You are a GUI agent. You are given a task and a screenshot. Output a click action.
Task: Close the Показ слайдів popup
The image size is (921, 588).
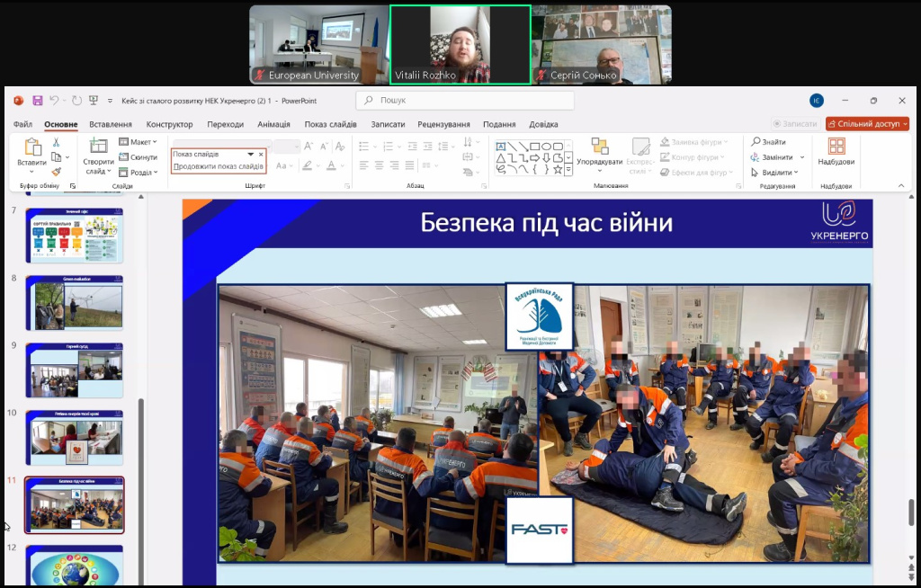pos(261,155)
